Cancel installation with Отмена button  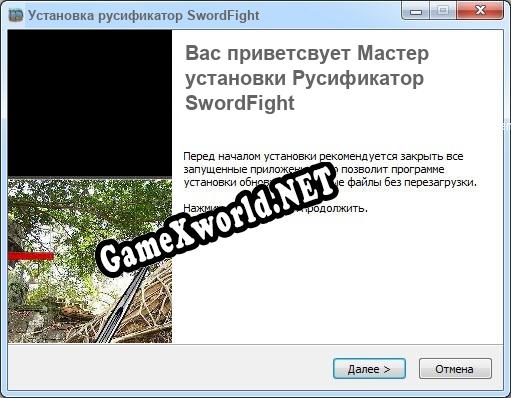pyautogui.click(x=455, y=369)
